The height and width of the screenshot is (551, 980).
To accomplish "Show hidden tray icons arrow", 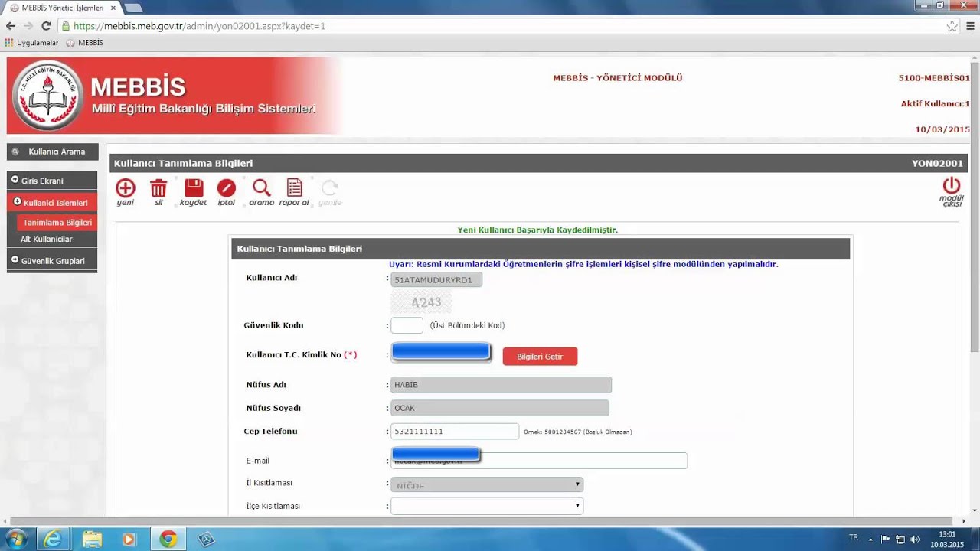I will (x=871, y=539).
